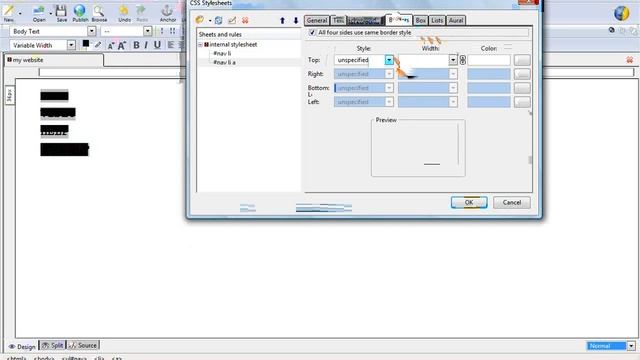This screenshot has width=640, height=360.
Task: Open the Body Text paragraph format dropdown
Action: point(91,31)
